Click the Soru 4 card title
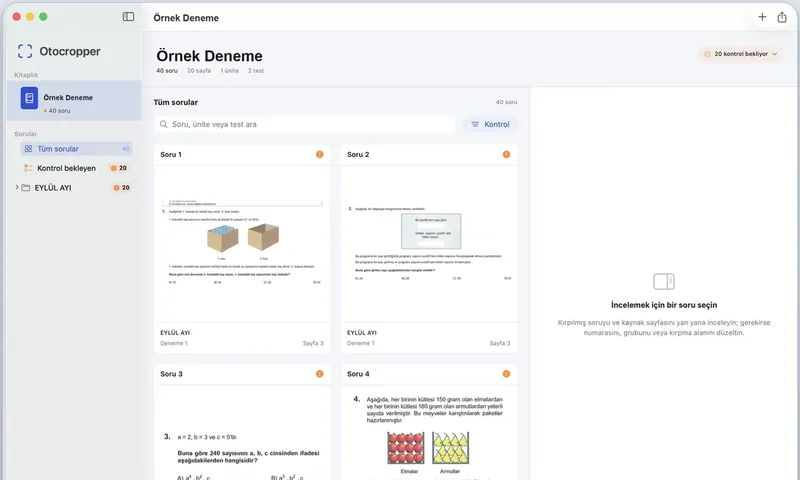 358,374
